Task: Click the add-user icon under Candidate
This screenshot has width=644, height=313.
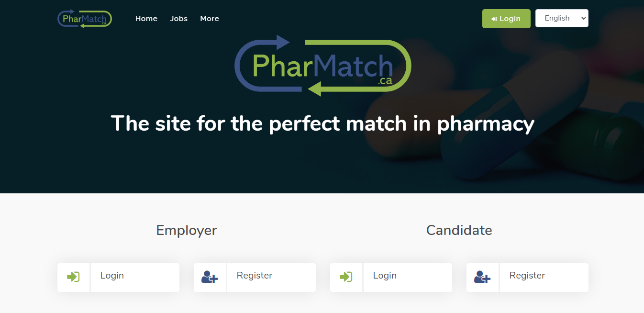Action: [x=482, y=277]
